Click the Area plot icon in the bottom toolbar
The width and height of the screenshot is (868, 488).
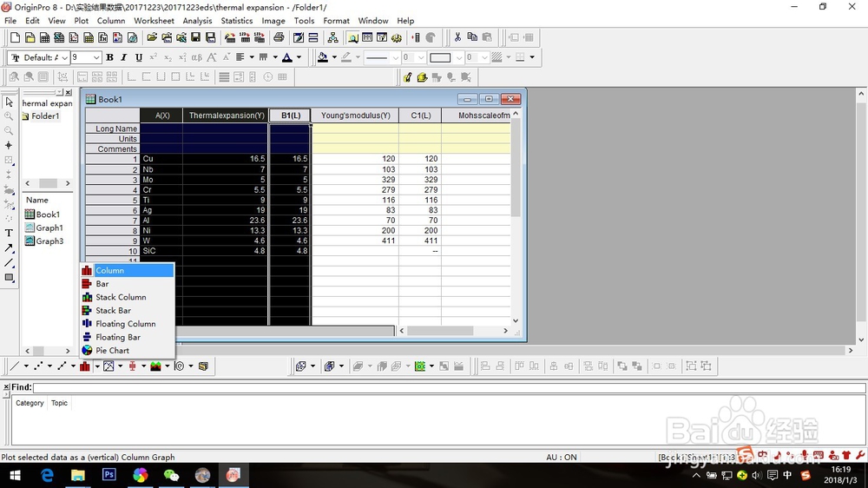(x=155, y=366)
